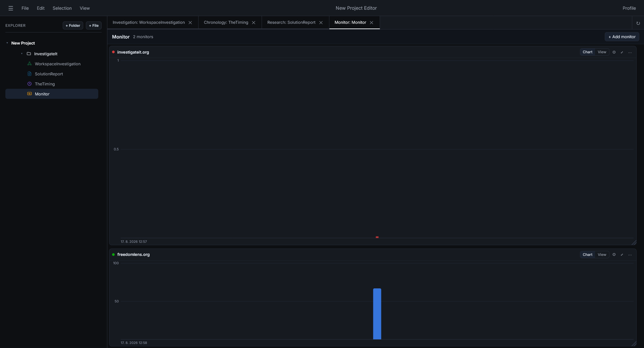Click the '2 monitors' count label
Image resolution: width=644 pixels, height=348 pixels.
(x=143, y=37)
